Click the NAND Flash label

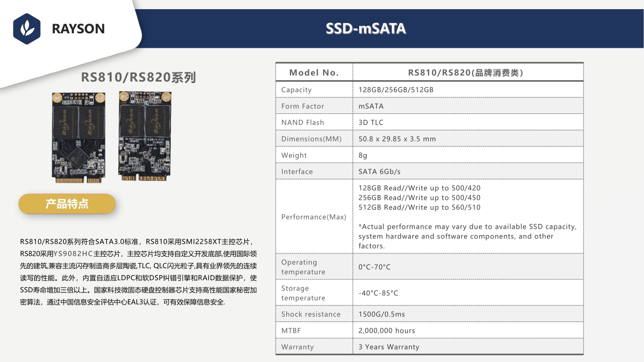[x=303, y=123]
